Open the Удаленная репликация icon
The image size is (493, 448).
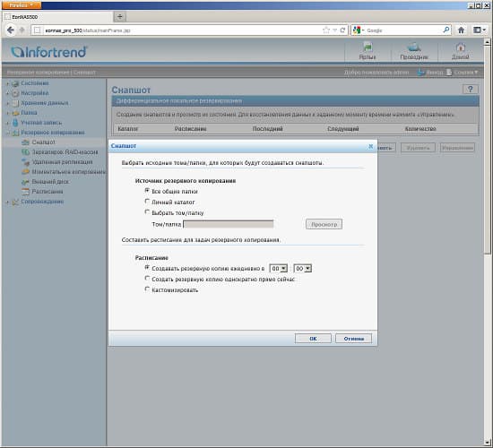coord(26,162)
